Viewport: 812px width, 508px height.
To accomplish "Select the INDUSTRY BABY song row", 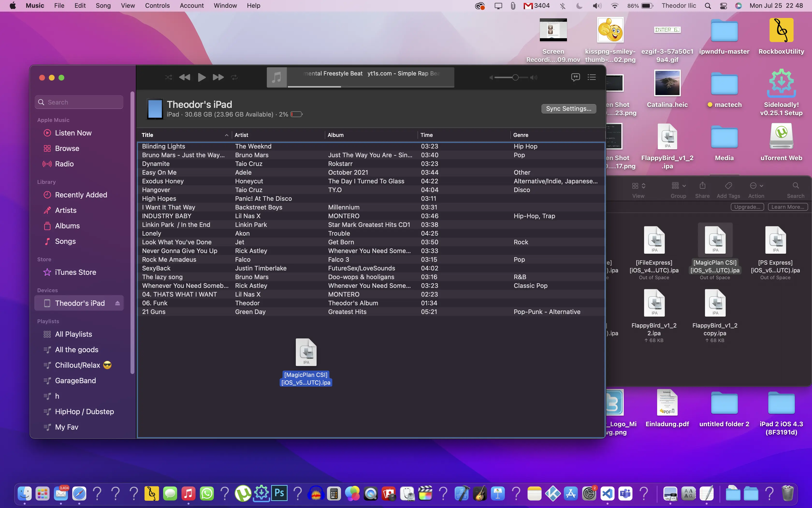I will (x=371, y=216).
